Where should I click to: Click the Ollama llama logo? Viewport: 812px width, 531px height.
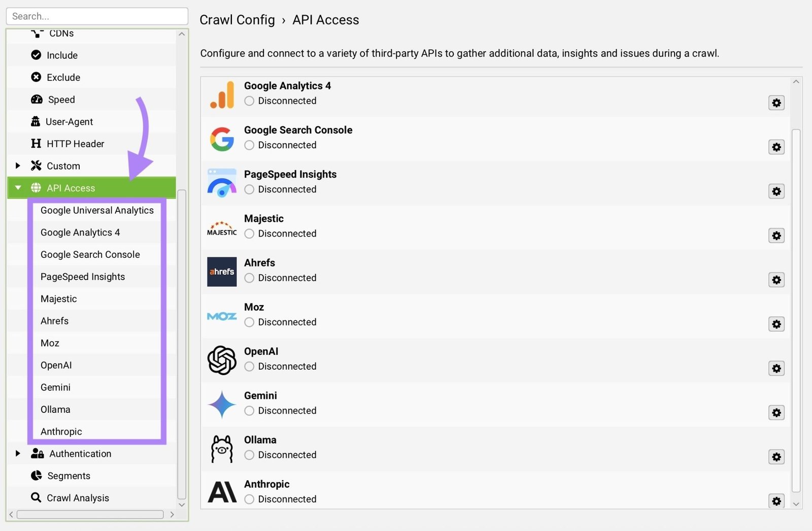coord(222,449)
